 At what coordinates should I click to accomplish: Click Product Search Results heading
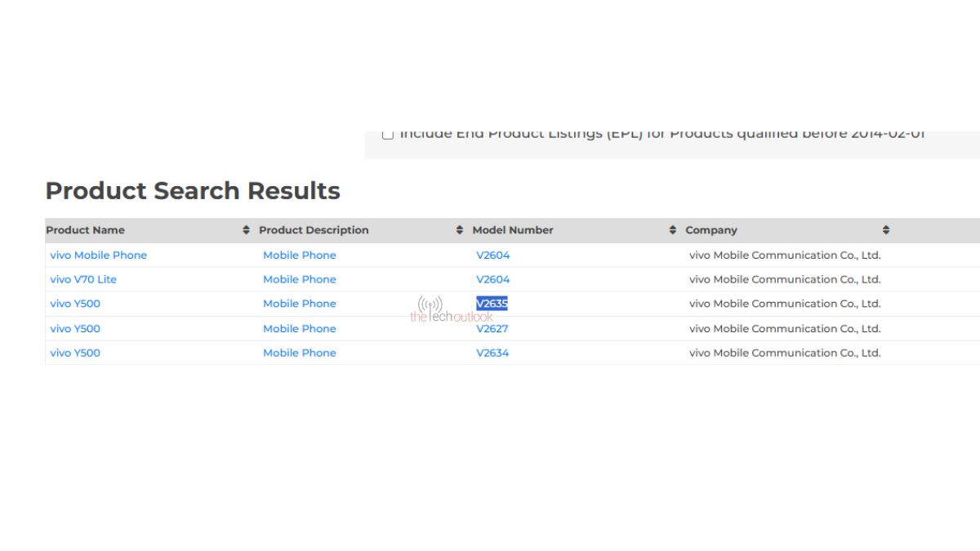click(x=193, y=191)
